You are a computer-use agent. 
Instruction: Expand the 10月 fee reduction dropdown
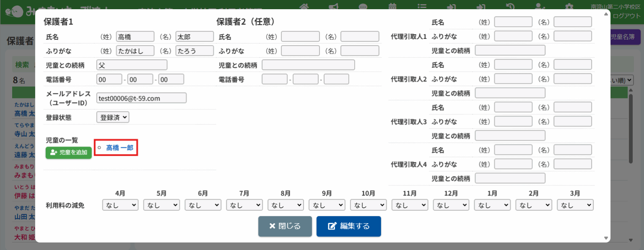click(368, 205)
